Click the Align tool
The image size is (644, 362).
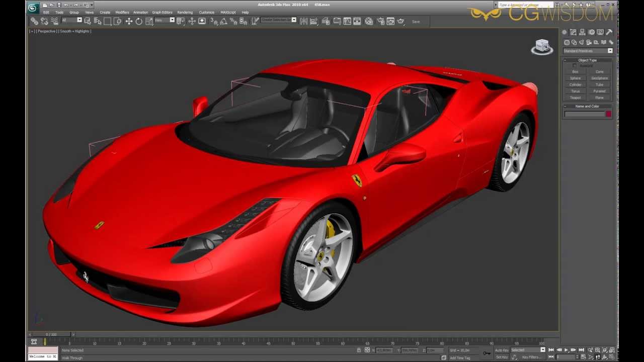pos(313,21)
